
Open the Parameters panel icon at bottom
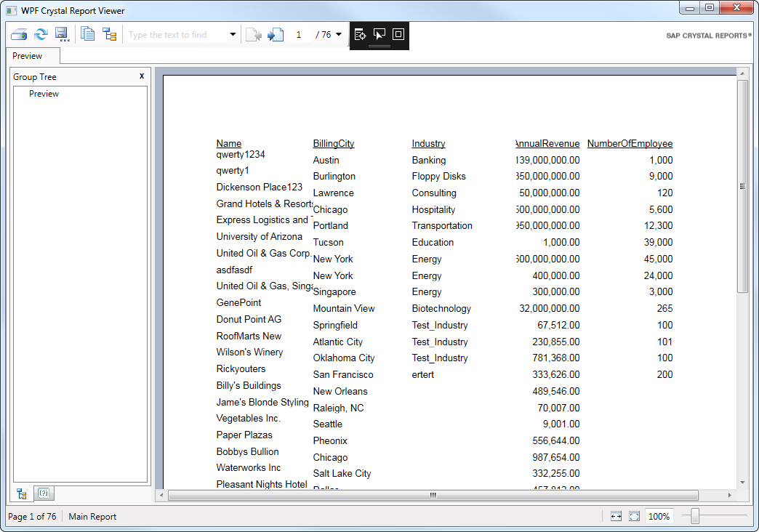(x=44, y=493)
